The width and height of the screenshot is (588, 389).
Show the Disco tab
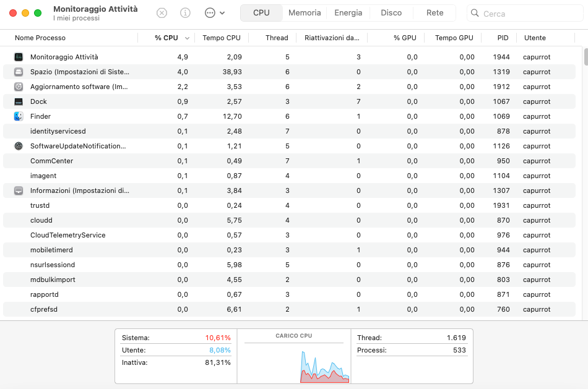[391, 13]
